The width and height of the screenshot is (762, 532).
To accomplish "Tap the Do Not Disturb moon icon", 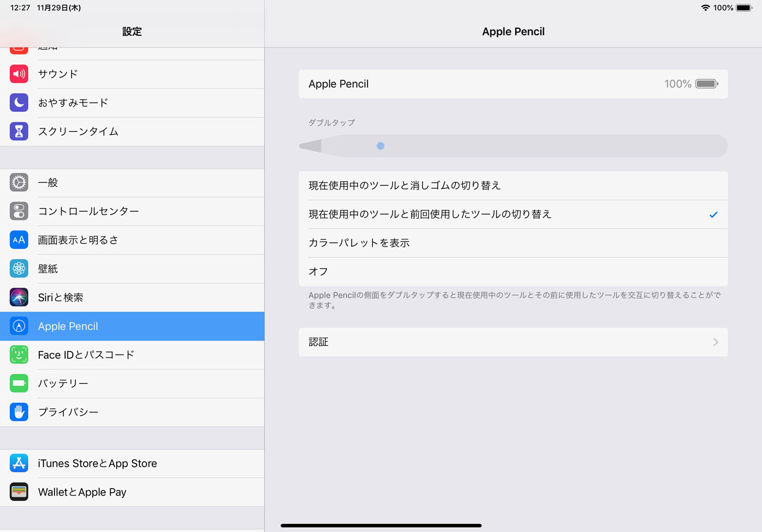I will (19, 103).
